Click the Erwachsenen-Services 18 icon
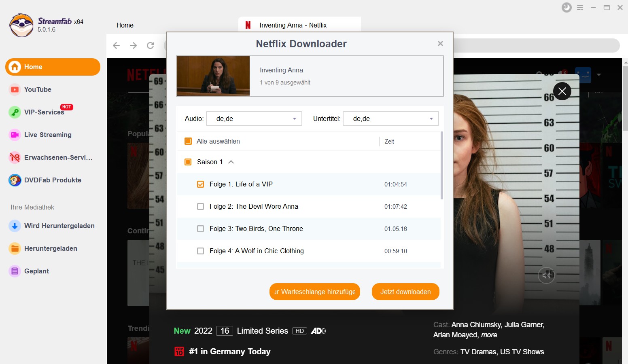The width and height of the screenshot is (628, 364). (x=15, y=157)
